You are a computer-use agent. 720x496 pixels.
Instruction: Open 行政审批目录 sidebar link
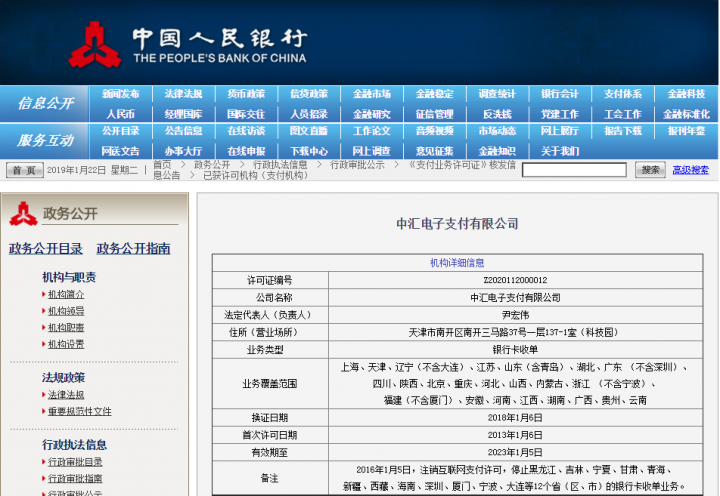pyautogui.click(x=75, y=462)
